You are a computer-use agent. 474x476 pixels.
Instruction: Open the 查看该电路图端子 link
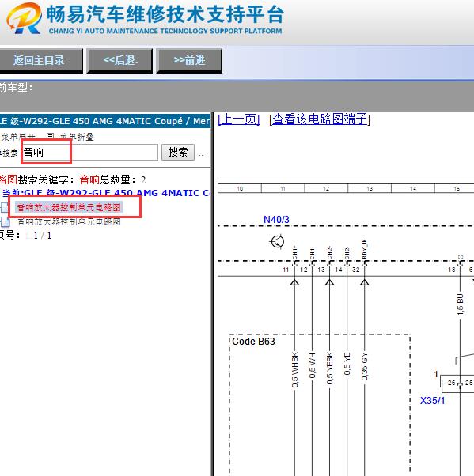(320, 119)
